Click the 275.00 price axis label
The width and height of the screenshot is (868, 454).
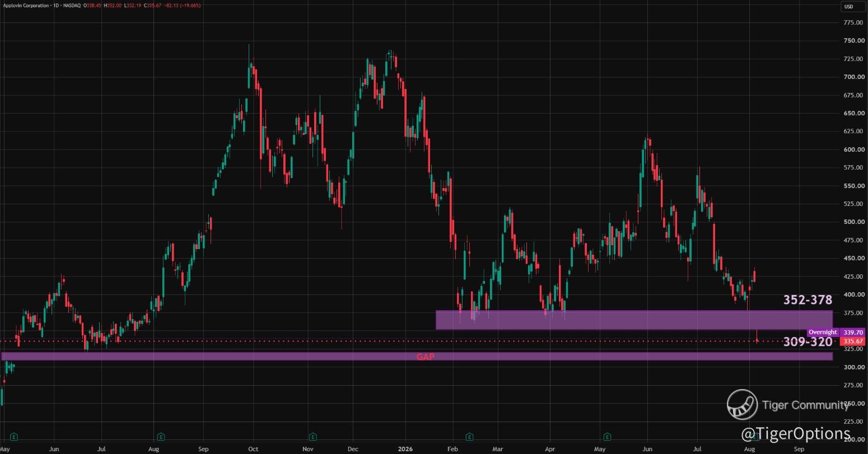[852, 385]
